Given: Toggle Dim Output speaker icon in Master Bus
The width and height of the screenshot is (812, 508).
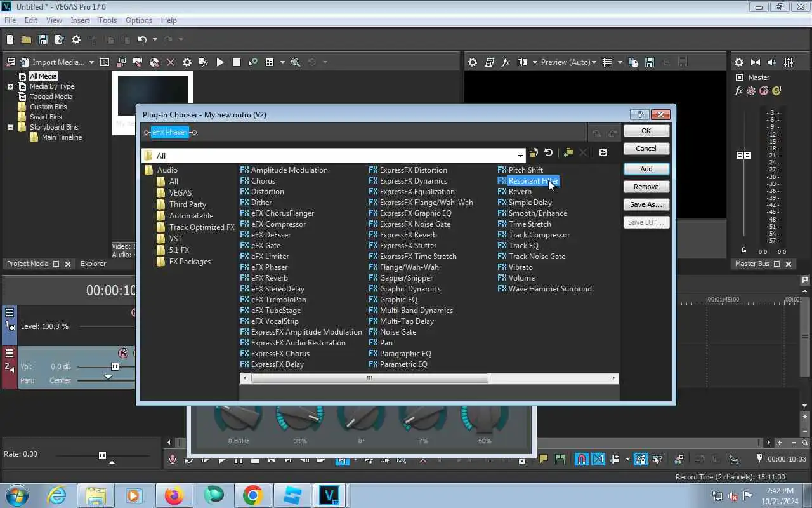Looking at the screenshot, I should point(772,62).
